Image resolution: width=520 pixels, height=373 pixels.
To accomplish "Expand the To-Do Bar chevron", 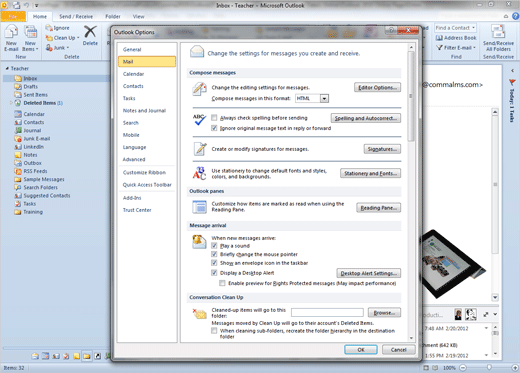I will tap(512, 70).
